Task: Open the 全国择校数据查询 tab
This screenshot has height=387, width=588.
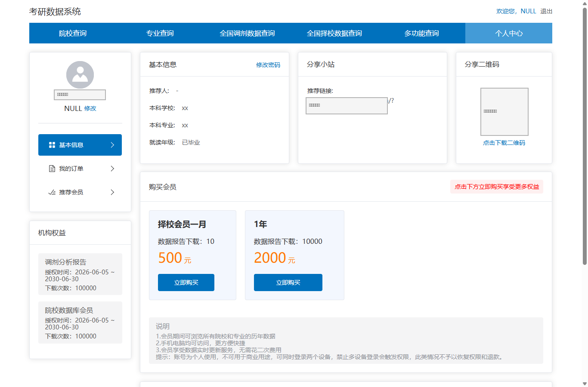Action: 334,33
